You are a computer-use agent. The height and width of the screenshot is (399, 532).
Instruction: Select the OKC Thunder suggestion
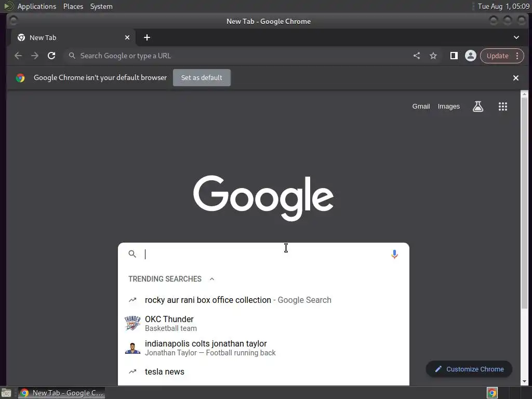[x=263, y=323]
